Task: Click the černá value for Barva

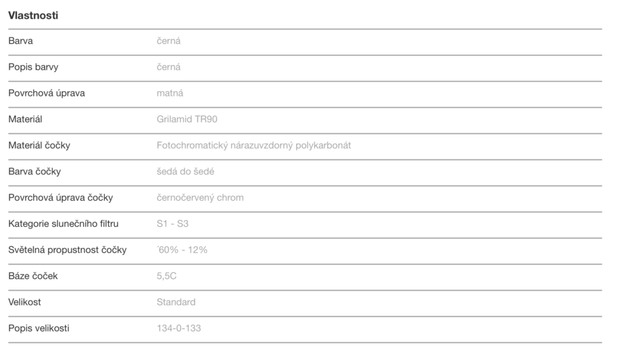Action: pos(168,40)
